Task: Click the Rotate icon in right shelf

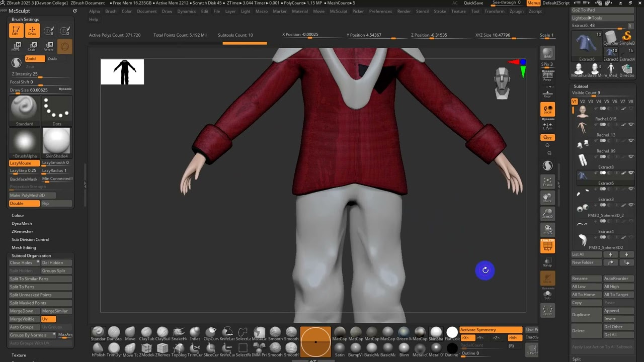Action: pyautogui.click(x=547, y=229)
